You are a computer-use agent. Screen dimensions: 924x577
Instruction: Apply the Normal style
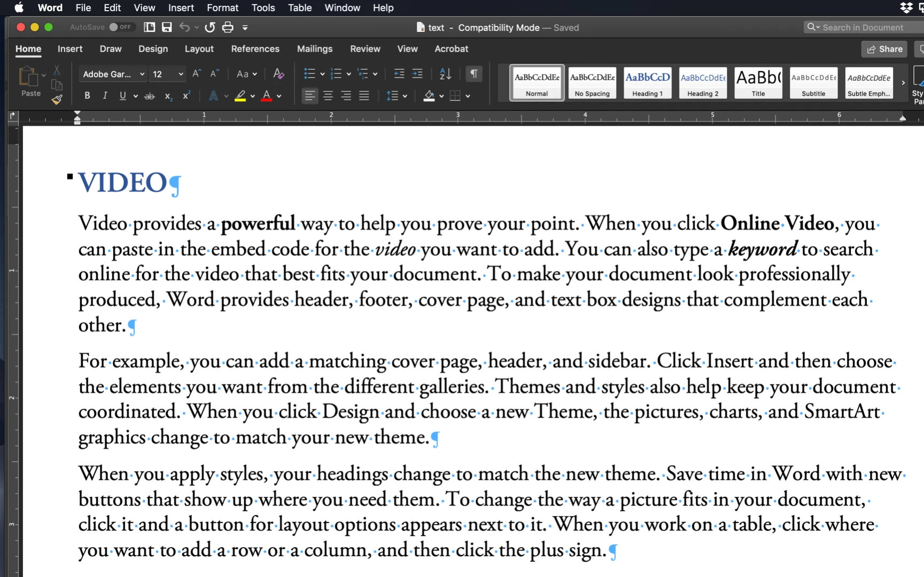537,83
